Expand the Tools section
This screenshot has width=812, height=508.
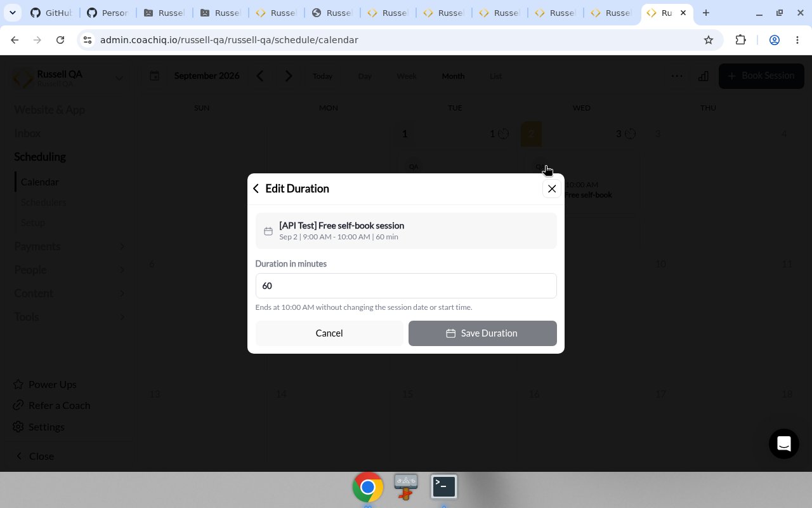pos(70,317)
